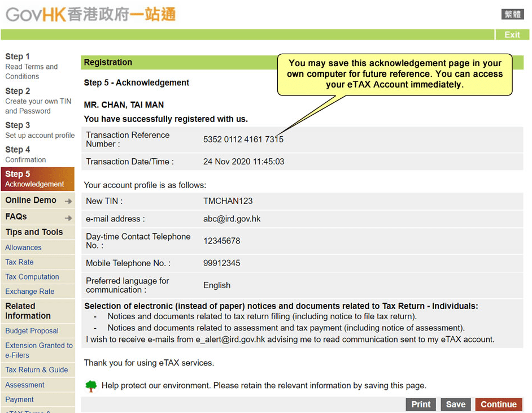Click the New TIN value TMCHAN123
The image size is (532, 413).
228,201
